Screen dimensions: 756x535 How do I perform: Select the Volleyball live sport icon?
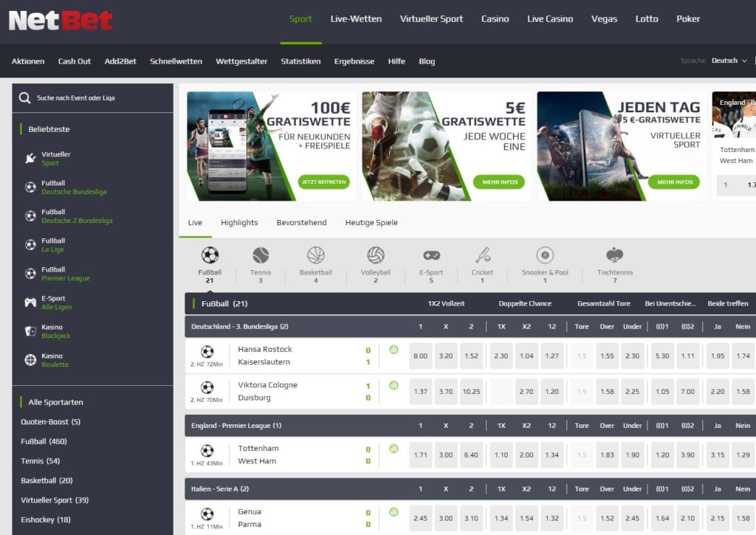pos(376,255)
